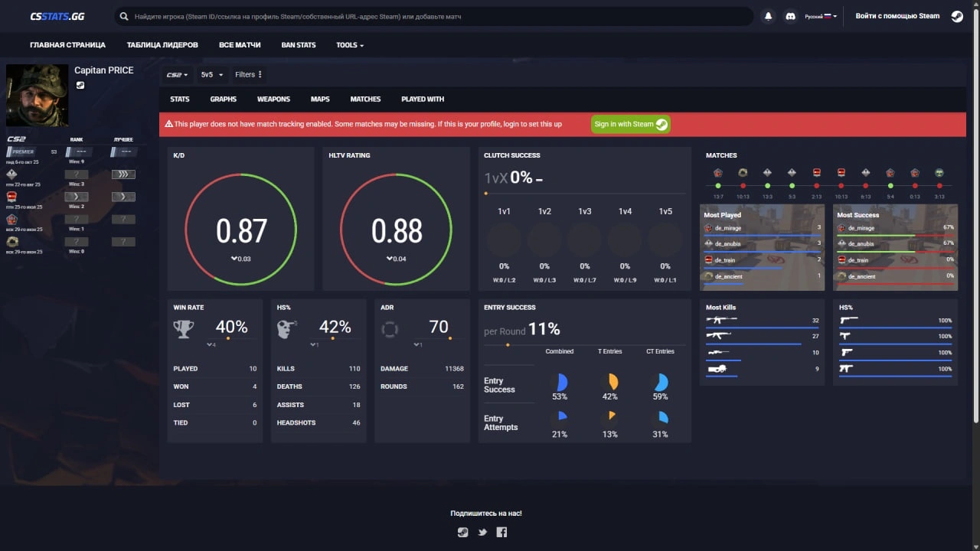Click the player search input field
This screenshot has width=980, height=551.
[x=436, y=16]
